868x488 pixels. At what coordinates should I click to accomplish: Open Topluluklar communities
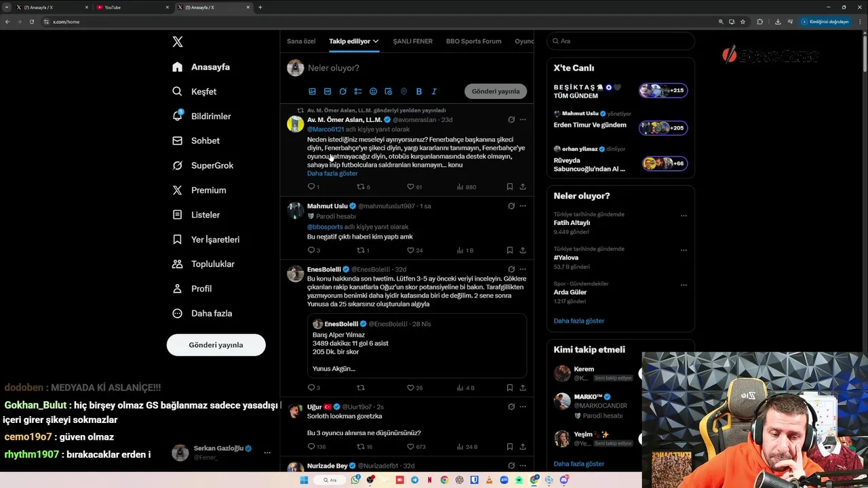coord(203,264)
